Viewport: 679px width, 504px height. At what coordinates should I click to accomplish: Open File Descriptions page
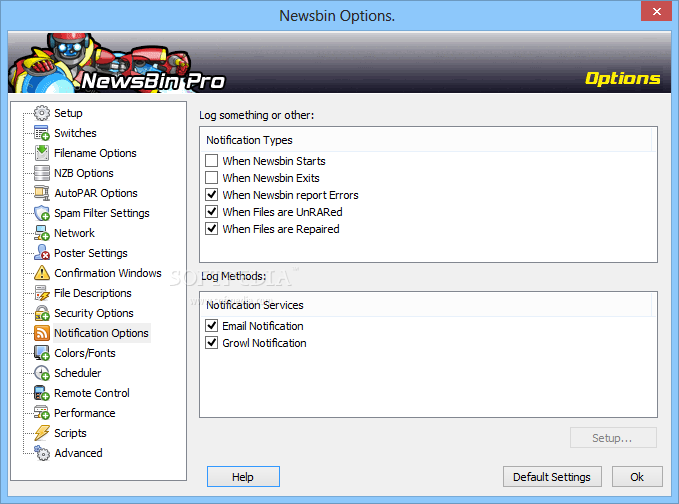click(93, 293)
